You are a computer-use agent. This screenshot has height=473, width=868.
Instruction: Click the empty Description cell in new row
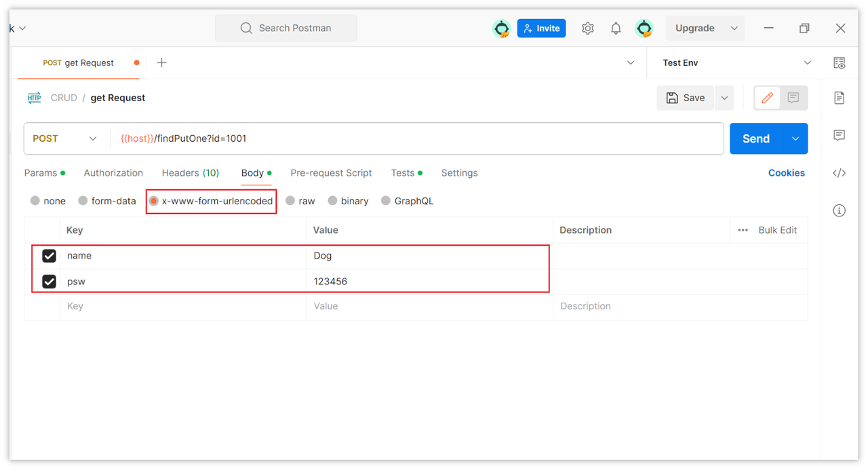pyautogui.click(x=681, y=307)
